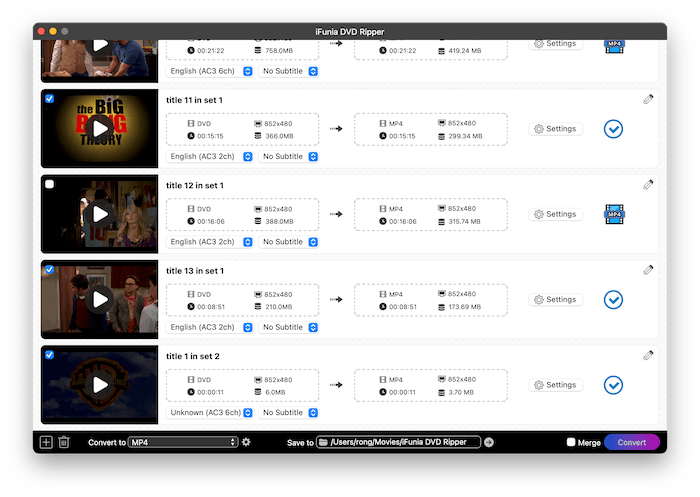The image size is (700, 497).
Task: Click the trash delete icon
Action: [64, 442]
